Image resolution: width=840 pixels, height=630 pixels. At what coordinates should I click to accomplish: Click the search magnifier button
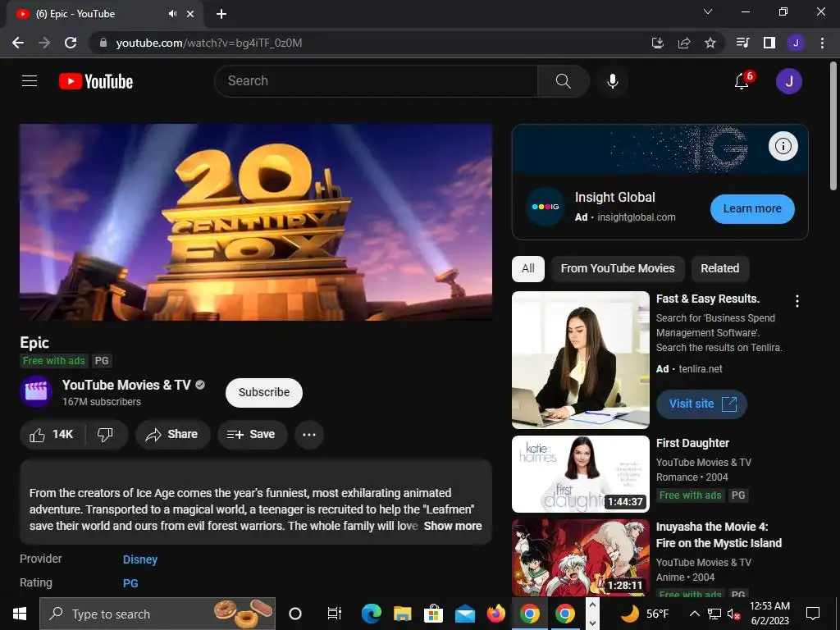tap(563, 81)
